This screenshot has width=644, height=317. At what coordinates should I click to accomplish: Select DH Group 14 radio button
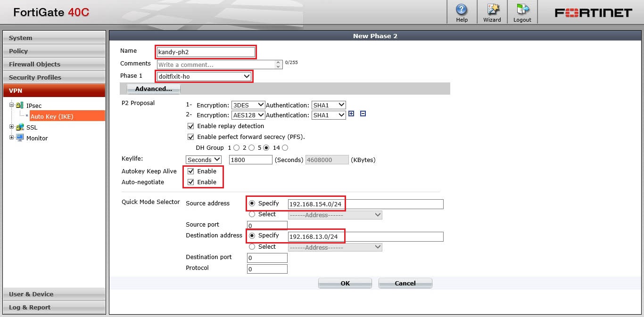[x=285, y=148]
